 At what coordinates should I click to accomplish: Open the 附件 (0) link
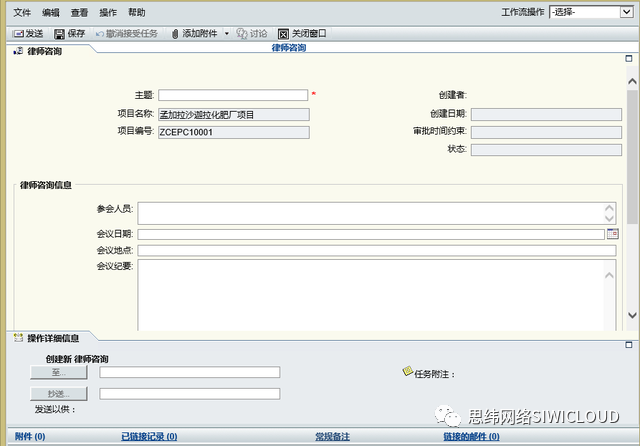pos(30,437)
